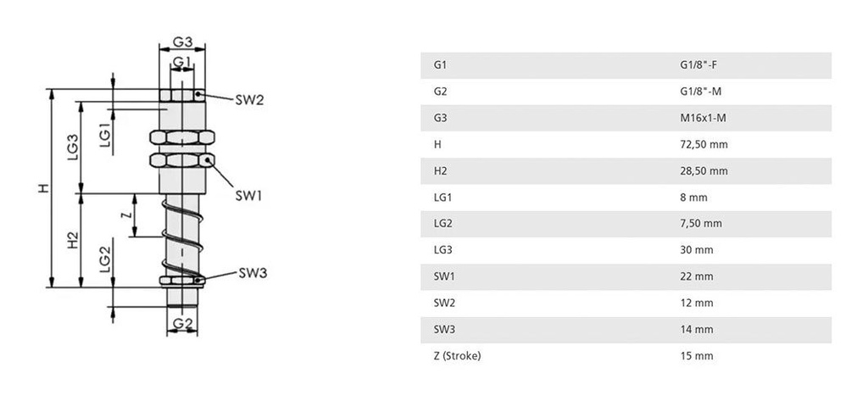Click the SW3 label in the diagram
The image size is (868, 401).
(x=253, y=273)
